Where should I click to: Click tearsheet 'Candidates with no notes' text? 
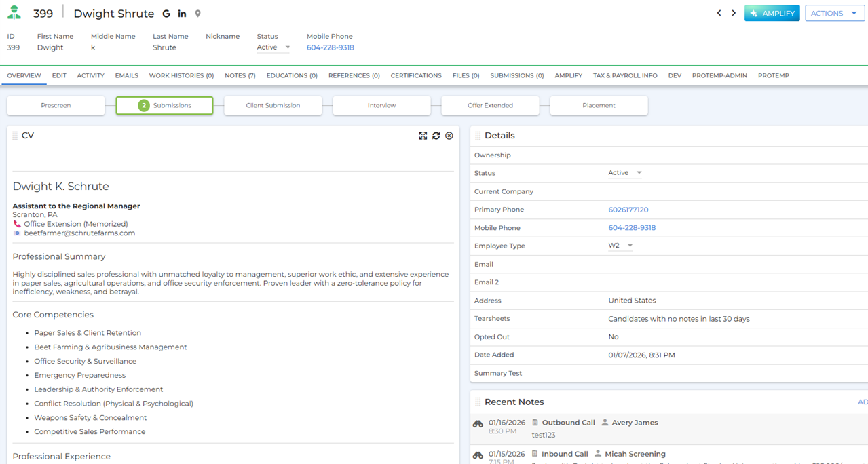(679, 319)
